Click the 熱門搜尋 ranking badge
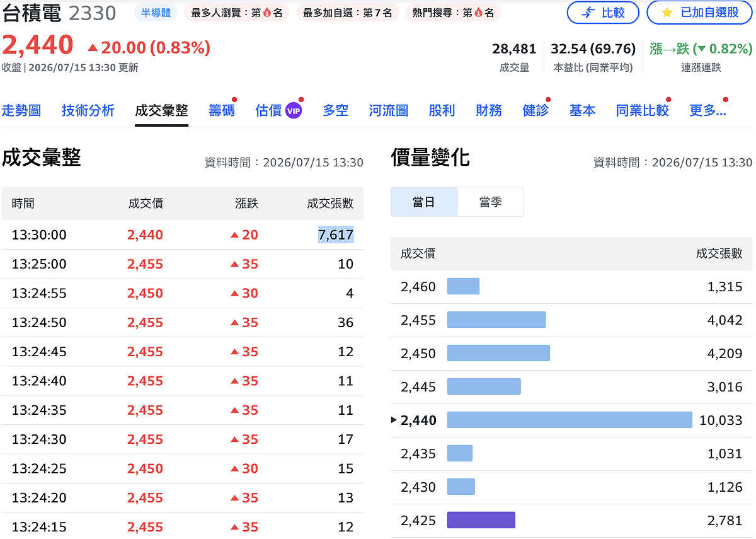This screenshot has height=539, width=756. pos(454,13)
